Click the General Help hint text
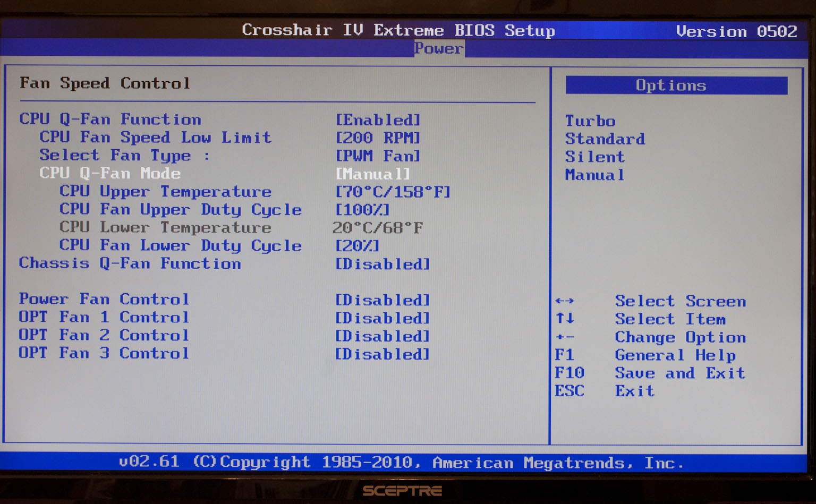Viewport: 816px width, 504px height. tap(675, 355)
